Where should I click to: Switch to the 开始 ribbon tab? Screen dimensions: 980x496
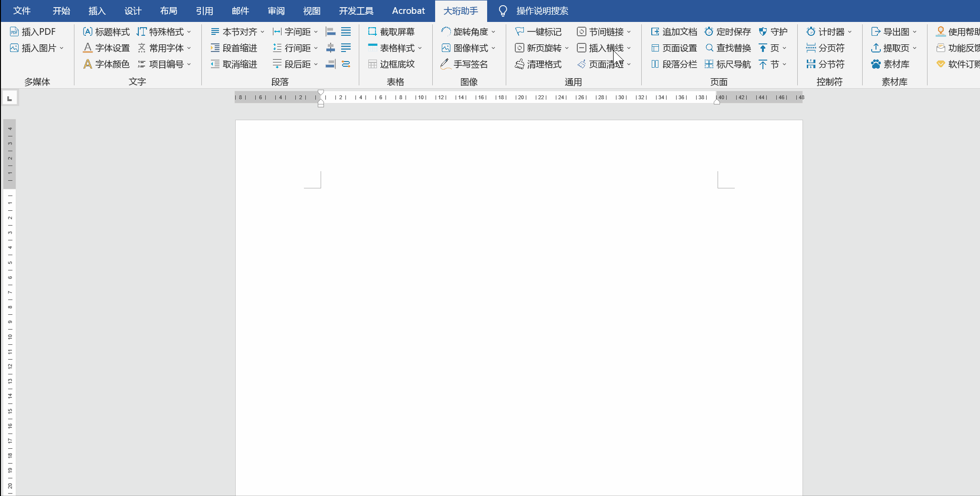(61, 11)
